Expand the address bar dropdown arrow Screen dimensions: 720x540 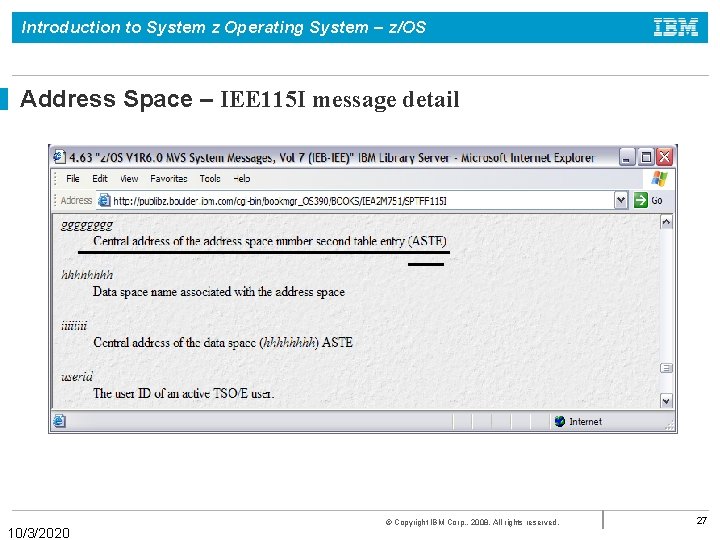tap(621, 200)
